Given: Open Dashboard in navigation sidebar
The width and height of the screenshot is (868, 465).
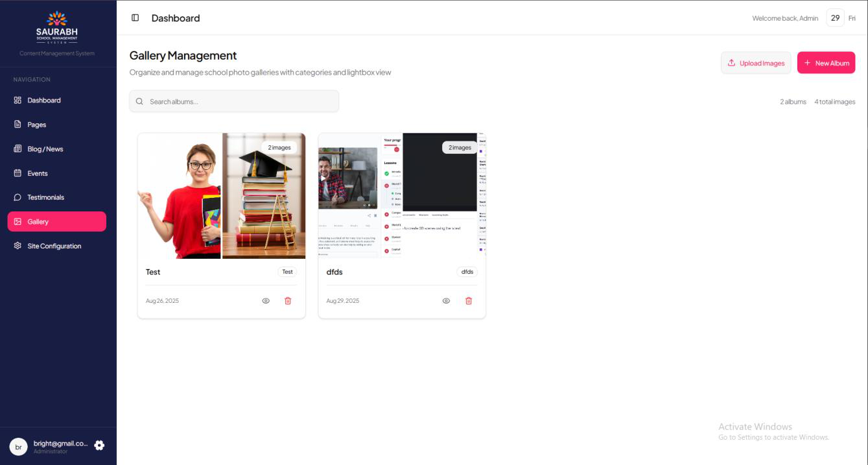Looking at the screenshot, I should (x=44, y=101).
